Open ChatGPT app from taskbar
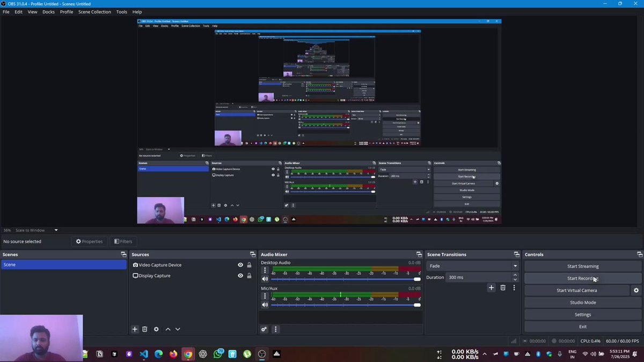 pos(203,354)
